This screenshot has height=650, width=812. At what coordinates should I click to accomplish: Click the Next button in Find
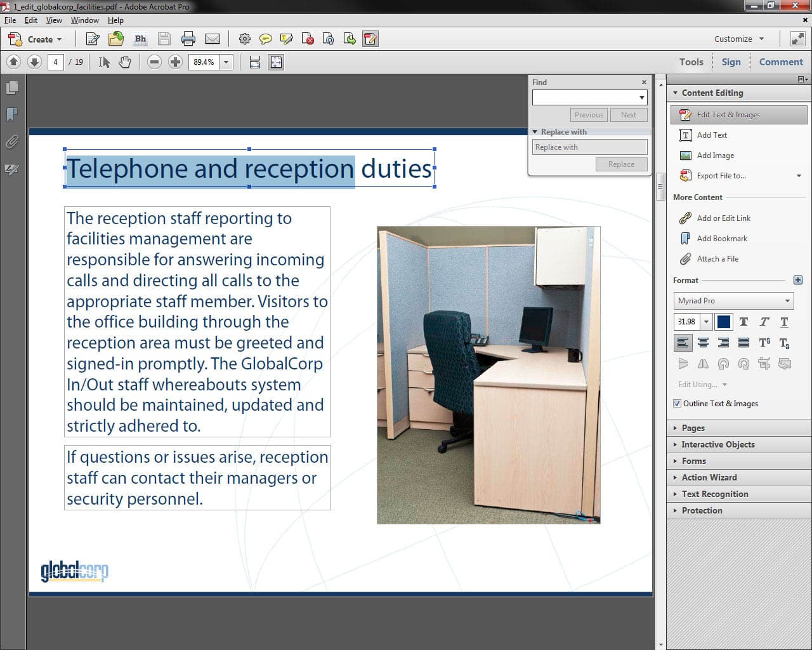tap(628, 115)
